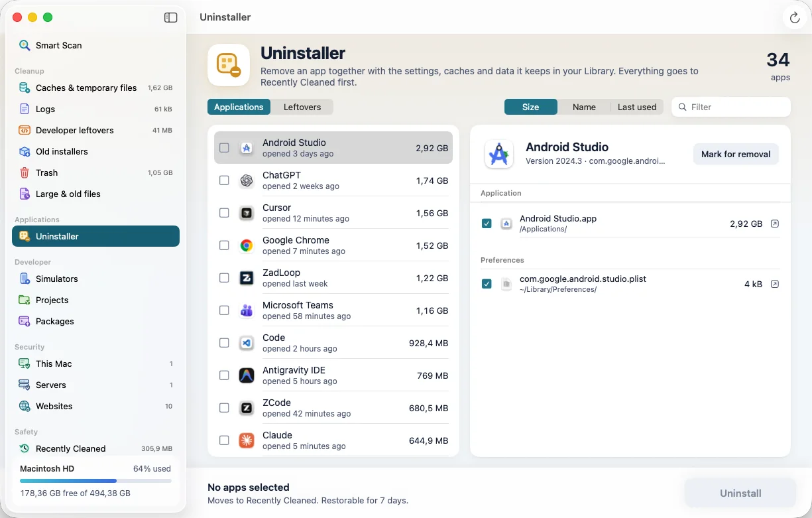Image resolution: width=812 pixels, height=518 pixels.
Task: Check the Code app checkbox
Action: pyautogui.click(x=224, y=343)
